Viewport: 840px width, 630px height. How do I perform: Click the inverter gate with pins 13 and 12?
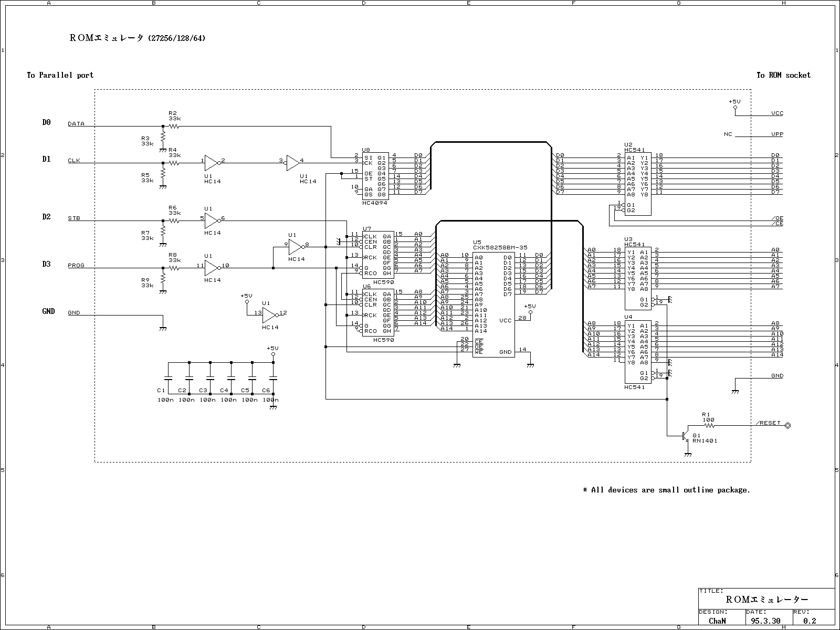[269, 315]
